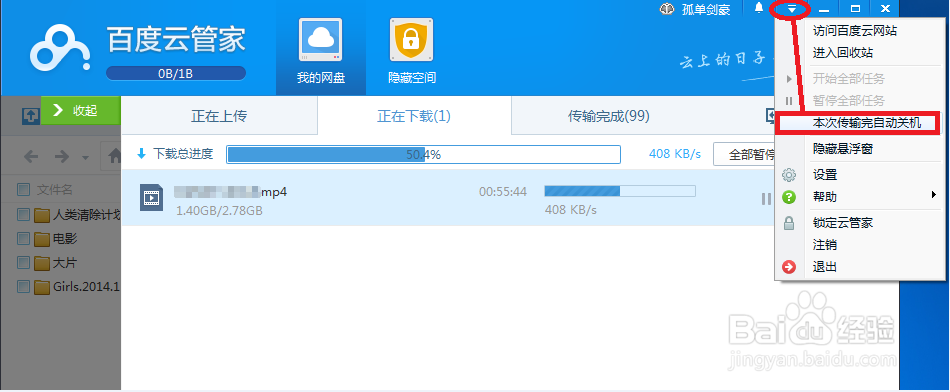
Task: Maximize the Baidu Cloud window
Action: (855, 8)
